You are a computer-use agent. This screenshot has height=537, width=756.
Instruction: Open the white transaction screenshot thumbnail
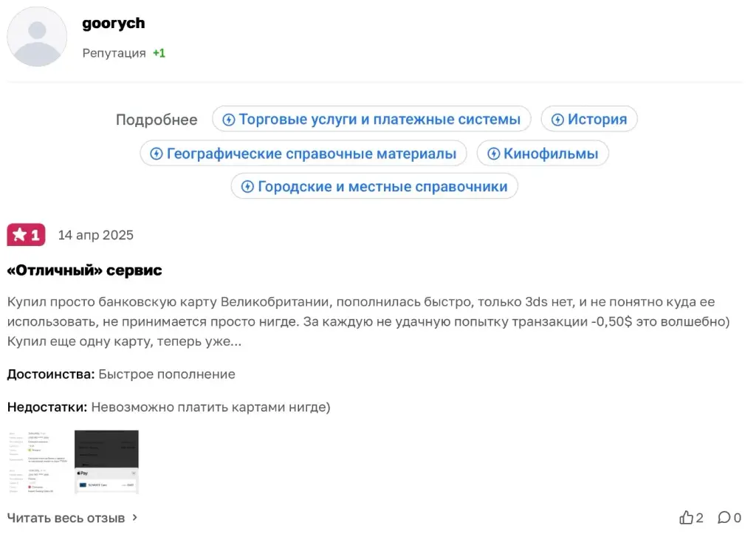[37, 462]
